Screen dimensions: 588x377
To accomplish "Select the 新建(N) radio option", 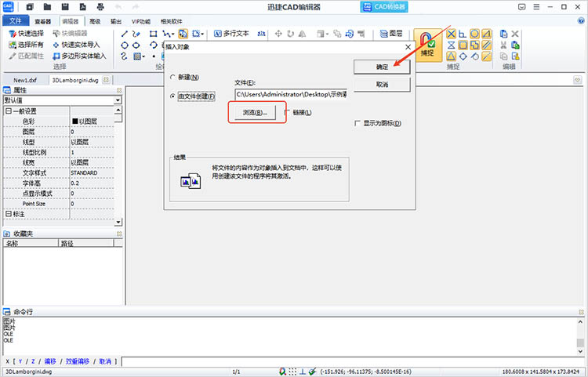I will (172, 77).
